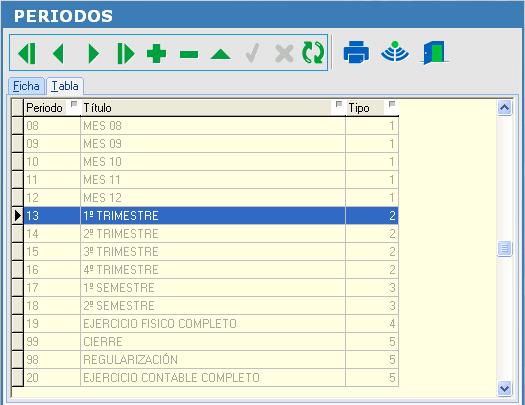The height and width of the screenshot is (405, 525).
Task: Open the Título column filter marker
Action: (339, 104)
